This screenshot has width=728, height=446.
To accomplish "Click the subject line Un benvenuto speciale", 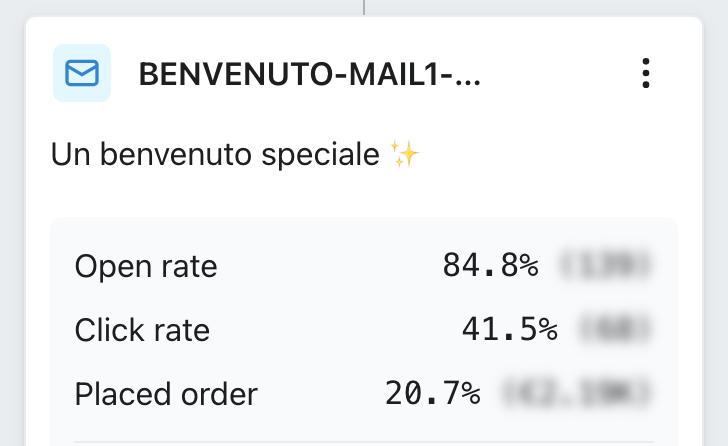I will pos(216,155).
